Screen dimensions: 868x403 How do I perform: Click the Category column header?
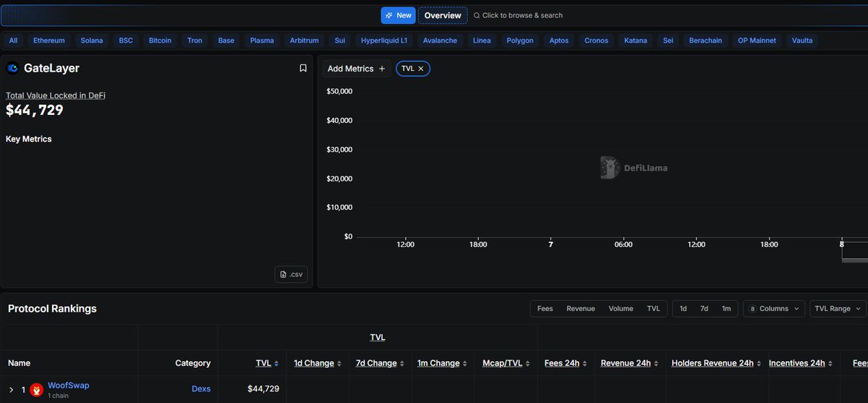(x=192, y=363)
